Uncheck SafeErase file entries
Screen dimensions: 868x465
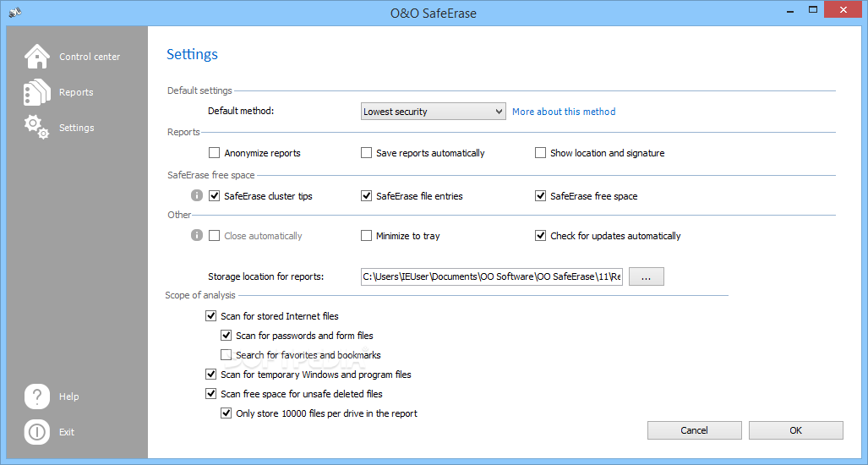coord(366,196)
